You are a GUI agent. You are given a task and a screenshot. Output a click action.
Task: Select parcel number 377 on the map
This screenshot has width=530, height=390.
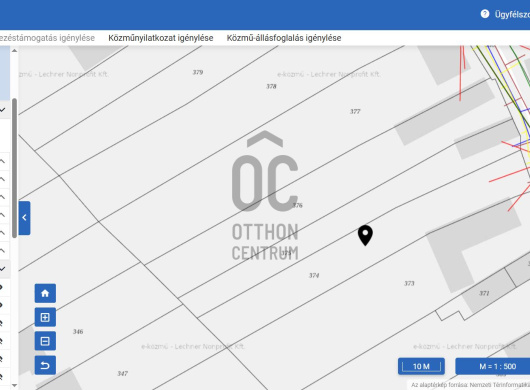pyautogui.click(x=355, y=111)
